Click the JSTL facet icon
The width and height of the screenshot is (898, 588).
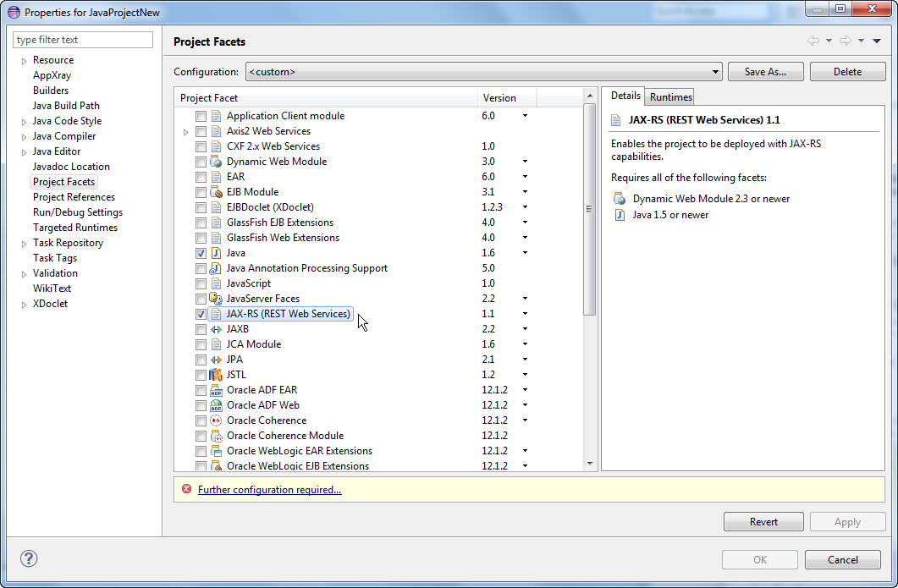(215, 374)
